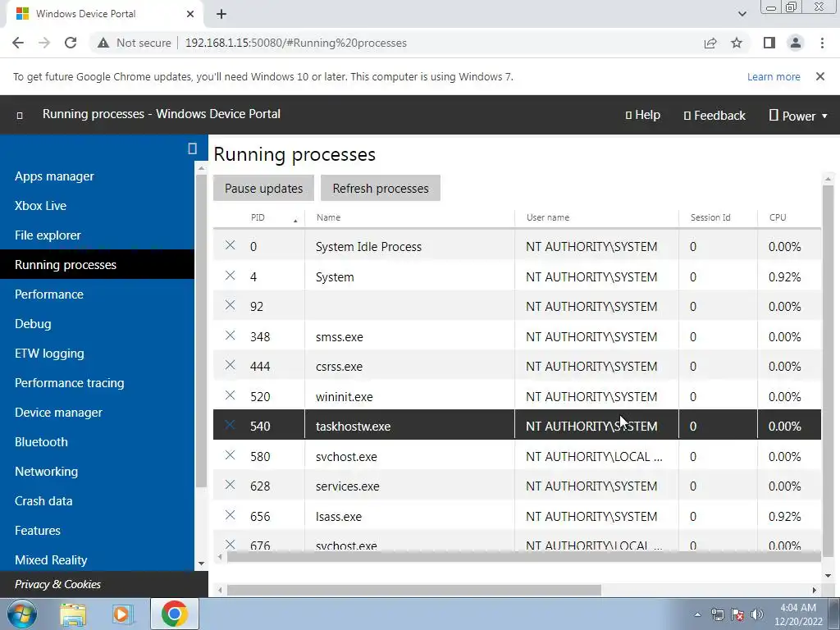Go to Performance tracing
The height and width of the screenshot is (630, 840).
point(70,382)
